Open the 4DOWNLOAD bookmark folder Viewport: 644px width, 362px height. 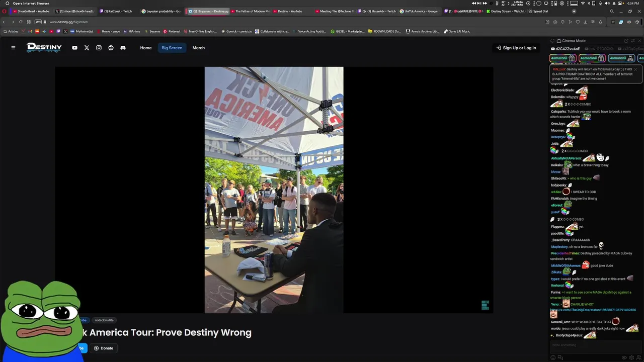[x=384, y=31]
